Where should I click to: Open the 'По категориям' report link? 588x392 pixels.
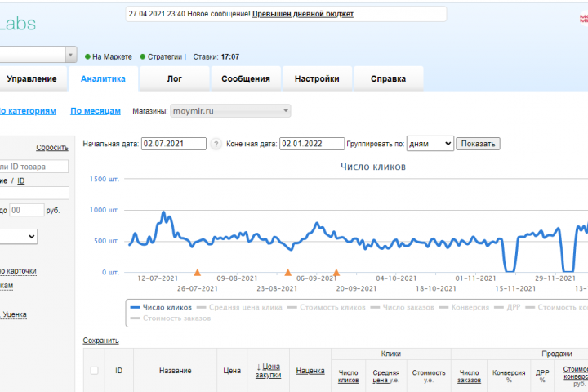[28, 111]
